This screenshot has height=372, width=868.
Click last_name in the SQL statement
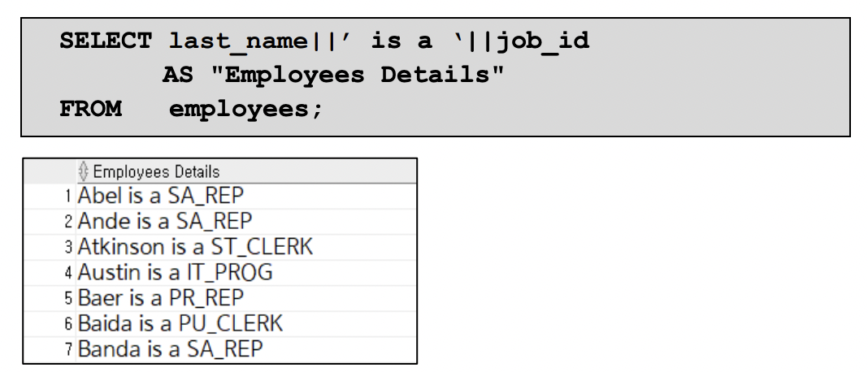point(238,41)
